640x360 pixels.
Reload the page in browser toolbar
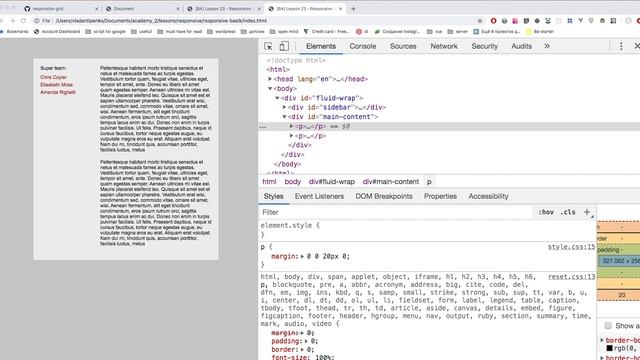click(23, 20)
